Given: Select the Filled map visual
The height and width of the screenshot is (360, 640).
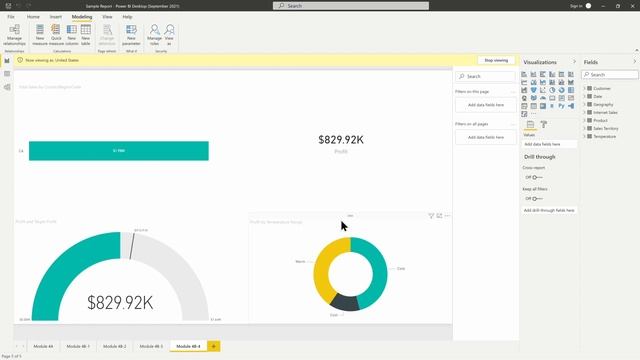Looking at the screenshot, I should click(x=533, y=98).
